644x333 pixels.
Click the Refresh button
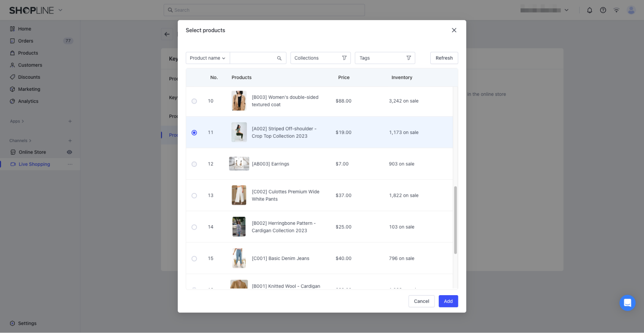pos(444,58)
